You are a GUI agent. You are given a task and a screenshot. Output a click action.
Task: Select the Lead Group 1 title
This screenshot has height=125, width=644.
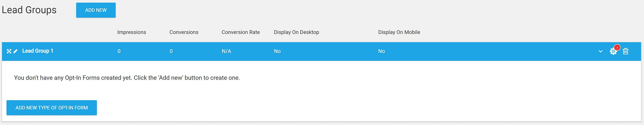[x=38, y=51]
